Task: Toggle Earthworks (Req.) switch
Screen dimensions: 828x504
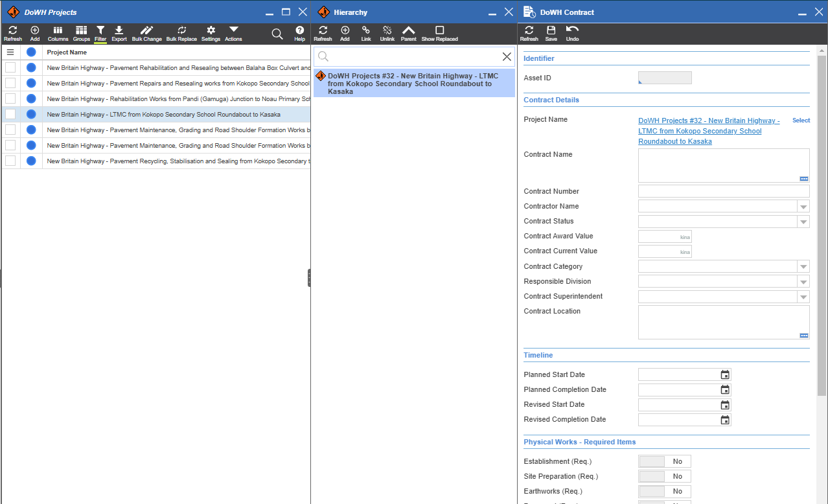Action: (664, 492)
